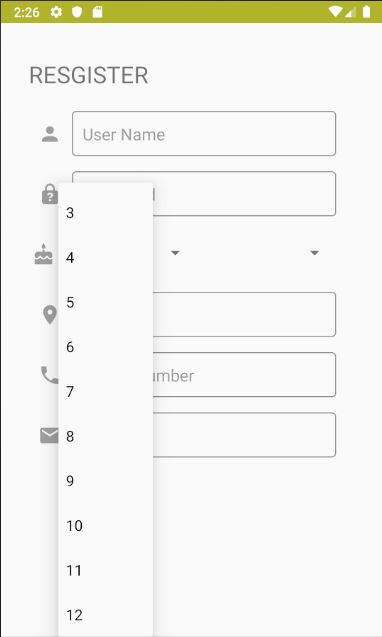Tap the user profile icon
This screenshot has height=637, width=382.
(x=50, y=134)
